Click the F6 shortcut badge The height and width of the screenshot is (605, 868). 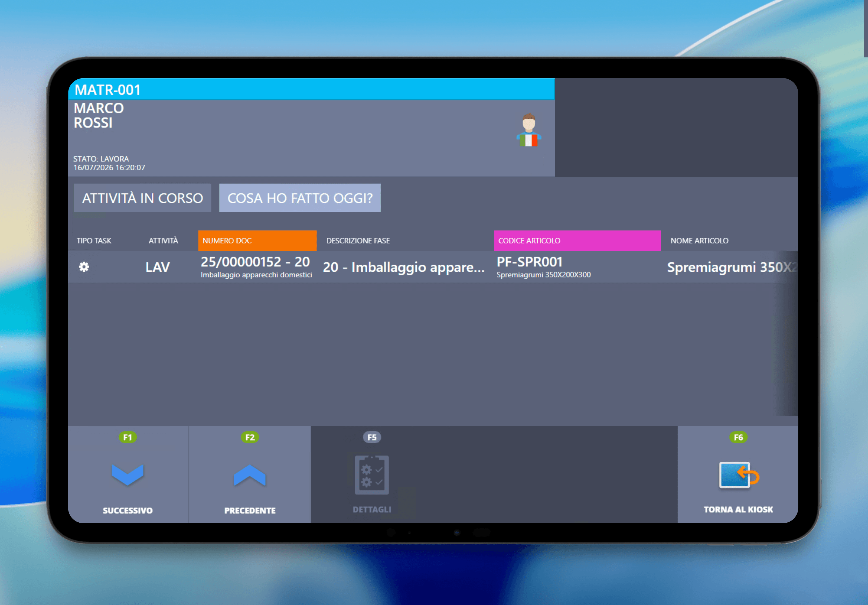coord(738,437)
